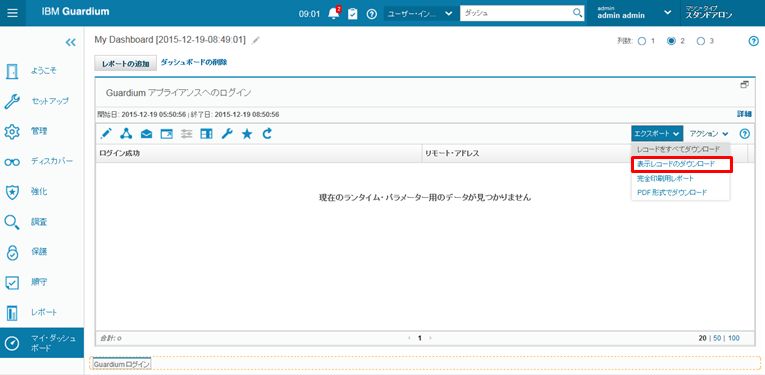Choose 完全印刷用レポート

pyautogui.click(x=681, y=178)
